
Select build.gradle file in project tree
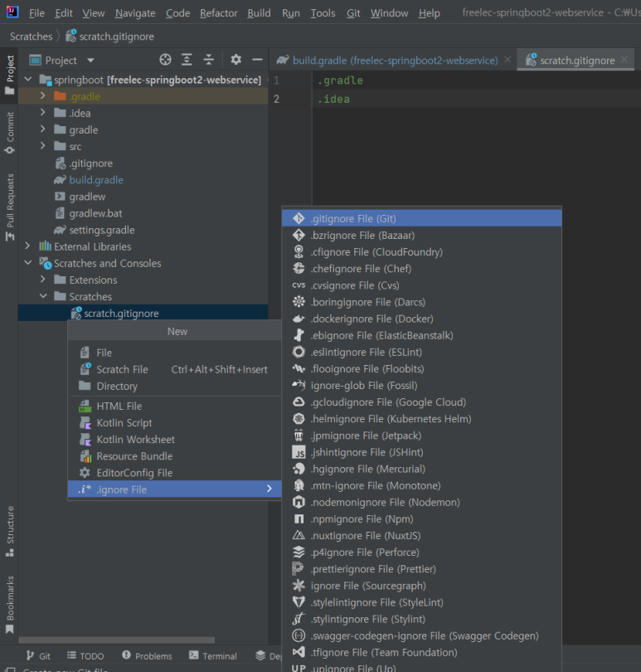(96, 180)
